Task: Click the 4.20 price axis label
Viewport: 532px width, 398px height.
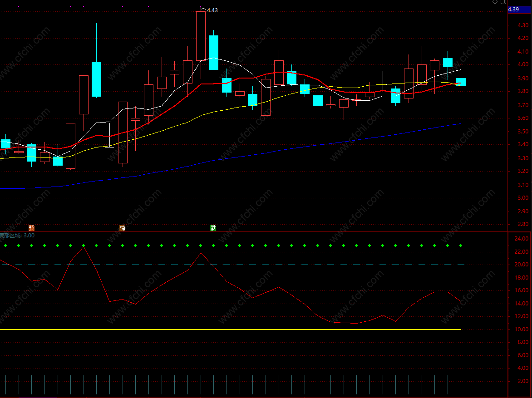Action: point(523,38)
